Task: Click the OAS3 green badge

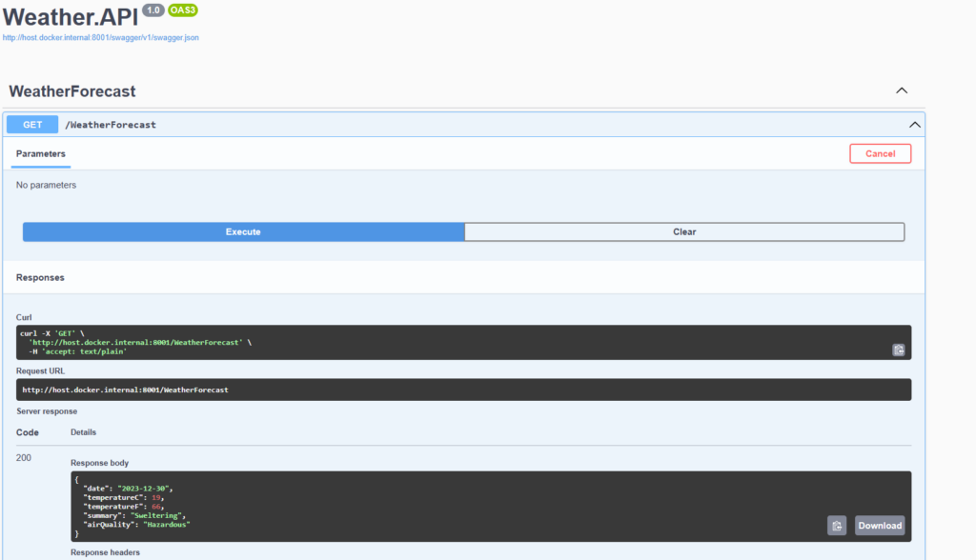Action: (x=182, y=10)
